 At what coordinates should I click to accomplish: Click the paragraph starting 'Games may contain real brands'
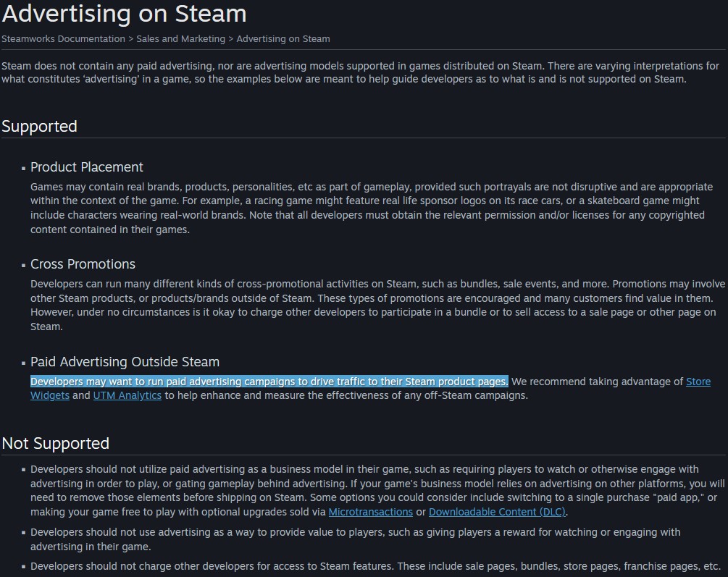pyautogui.click(x=372, y=208)
